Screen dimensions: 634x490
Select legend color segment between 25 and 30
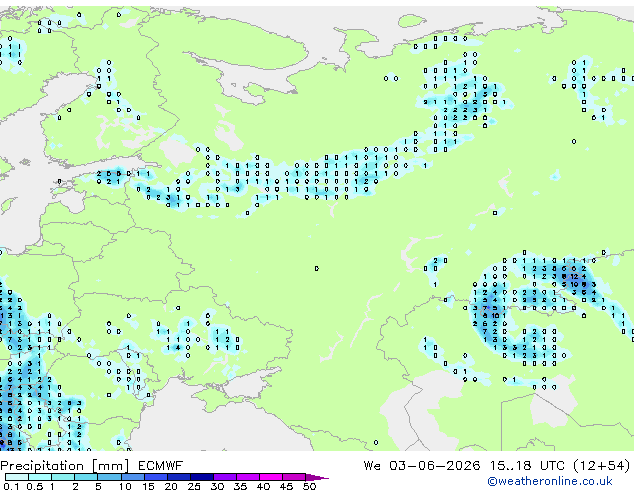tap(202, 477)
